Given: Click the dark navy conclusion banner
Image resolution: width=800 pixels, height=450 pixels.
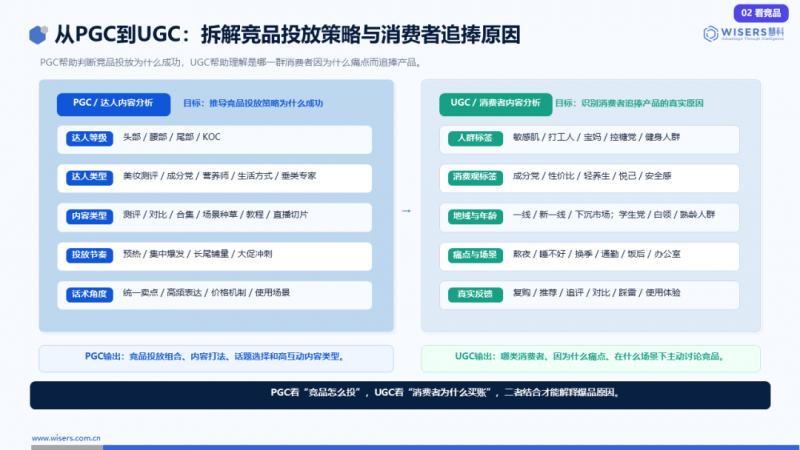Looking at the screenshot, I should pyautogui.click(x=400, y=395).
